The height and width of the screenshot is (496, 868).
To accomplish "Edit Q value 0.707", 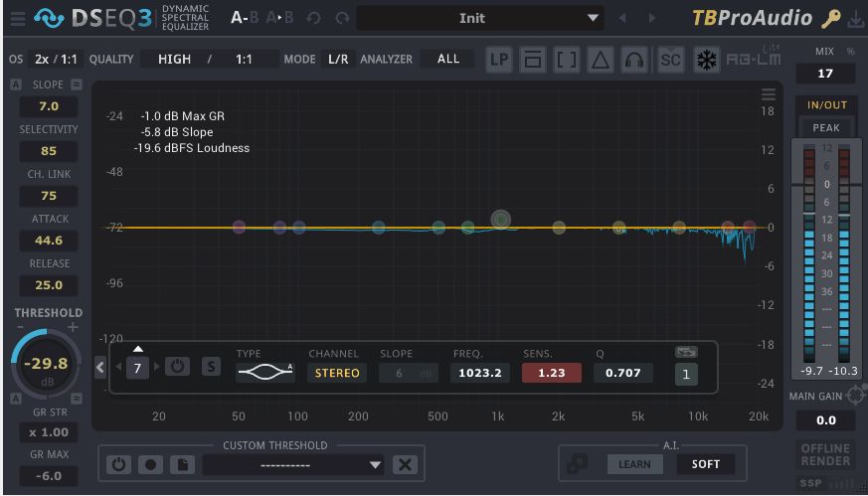I will 622,373.
